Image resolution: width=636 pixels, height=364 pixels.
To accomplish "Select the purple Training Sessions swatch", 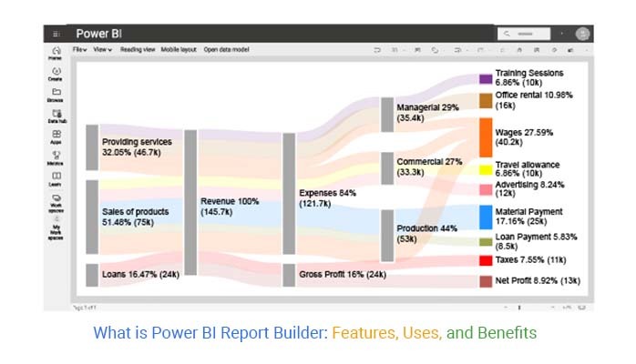I will (486, 79).
